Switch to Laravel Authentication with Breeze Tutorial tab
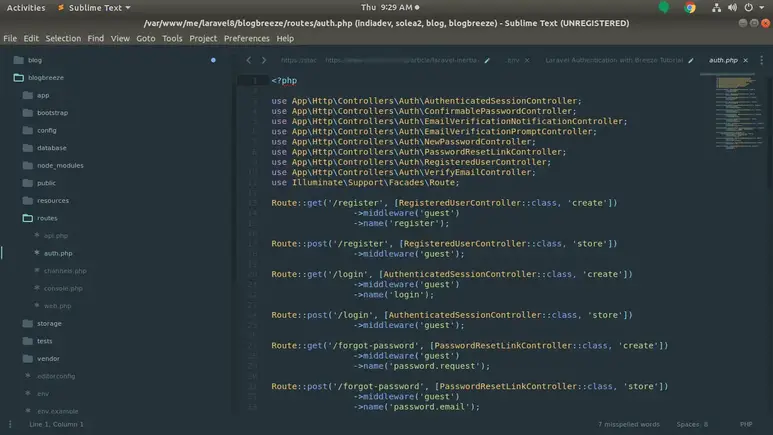This screenshot has height=435, width=773. click(x=613, y=60)
